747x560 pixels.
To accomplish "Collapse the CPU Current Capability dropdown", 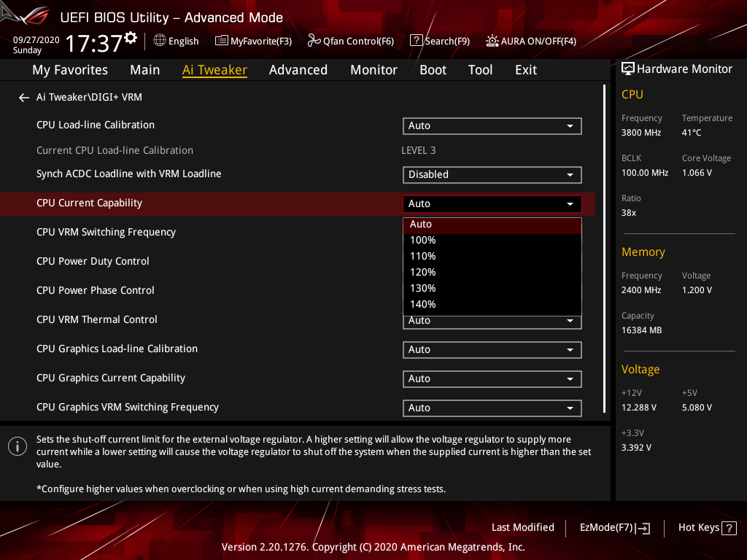I will point(492,204).
